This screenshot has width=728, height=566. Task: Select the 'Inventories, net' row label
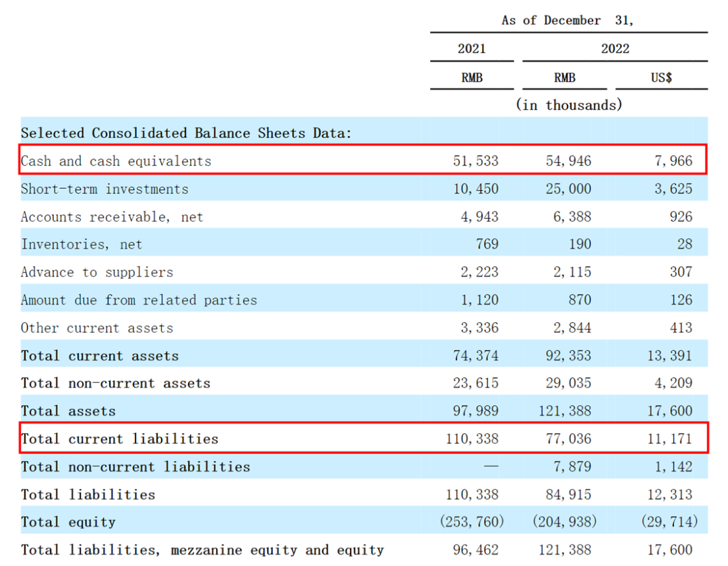(x=82, y=244)
